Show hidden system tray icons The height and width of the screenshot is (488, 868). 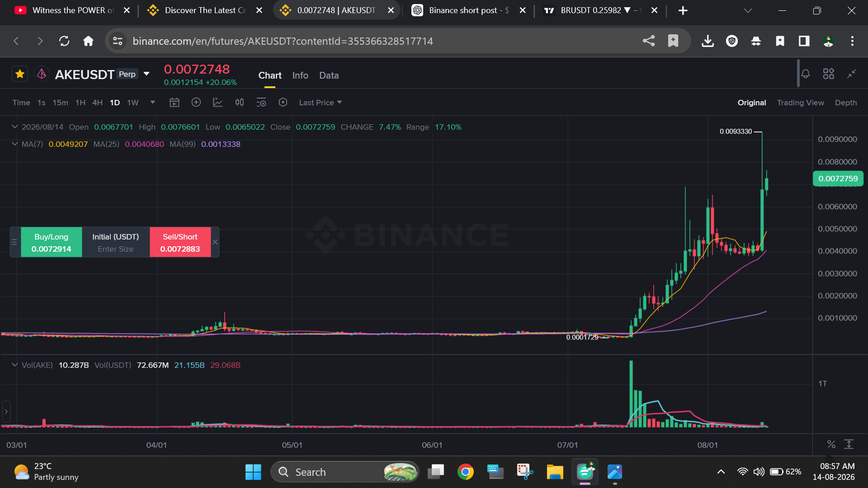(721, 472)
